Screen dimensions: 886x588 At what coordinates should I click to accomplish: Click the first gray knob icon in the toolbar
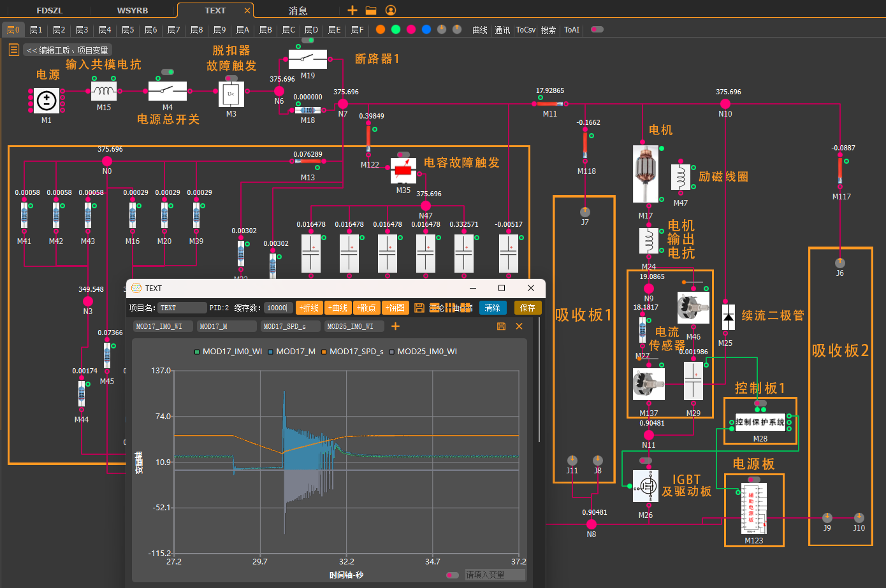tap(442, 29)
